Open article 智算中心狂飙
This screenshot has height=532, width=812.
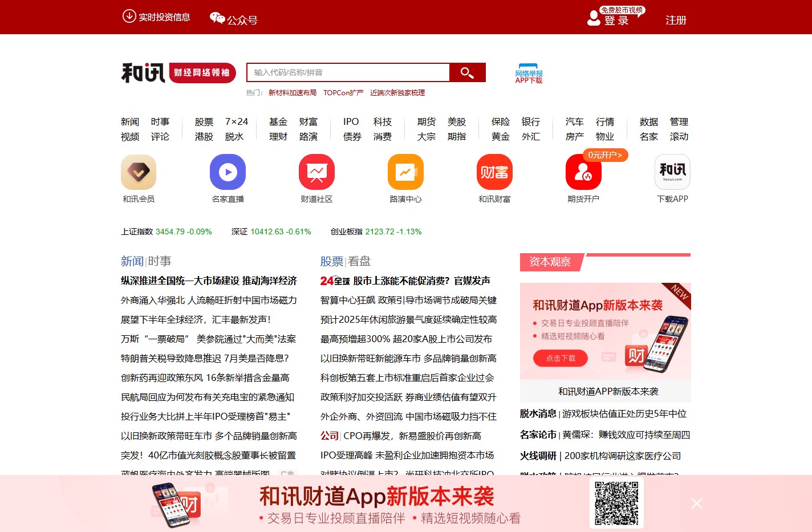click(x=408, y=300)
